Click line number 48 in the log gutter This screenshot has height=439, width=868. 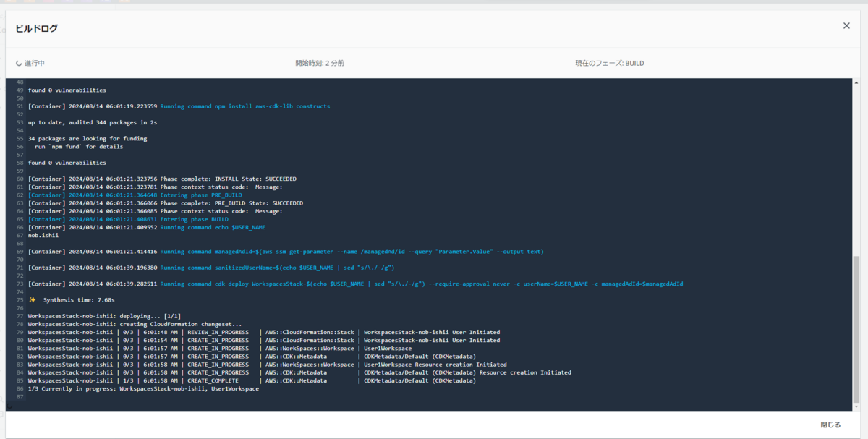[x=20, y=82]
